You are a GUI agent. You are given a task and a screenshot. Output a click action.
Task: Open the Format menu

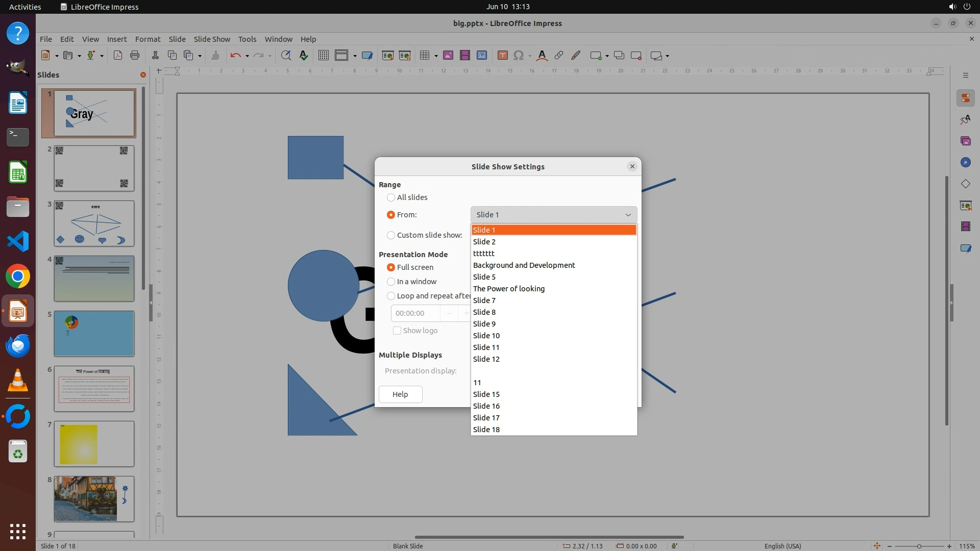[148, 39]
